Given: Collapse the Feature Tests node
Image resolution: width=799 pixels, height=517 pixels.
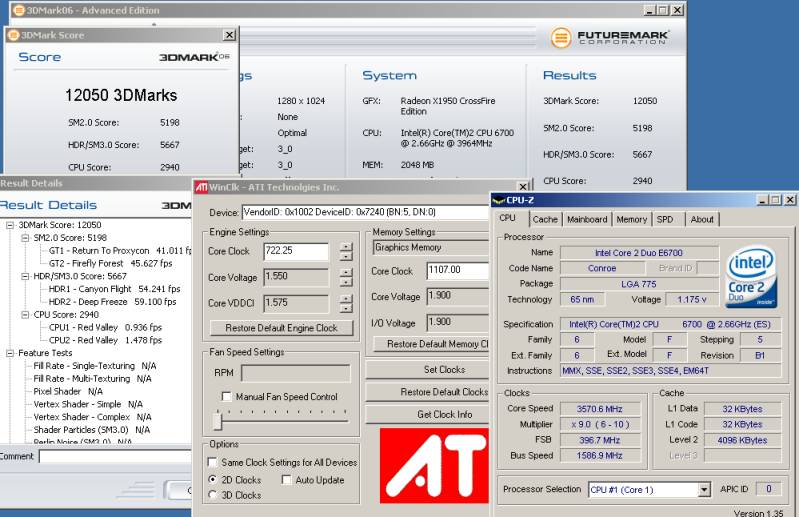Looking at the screenshot, I should point(10,352).
